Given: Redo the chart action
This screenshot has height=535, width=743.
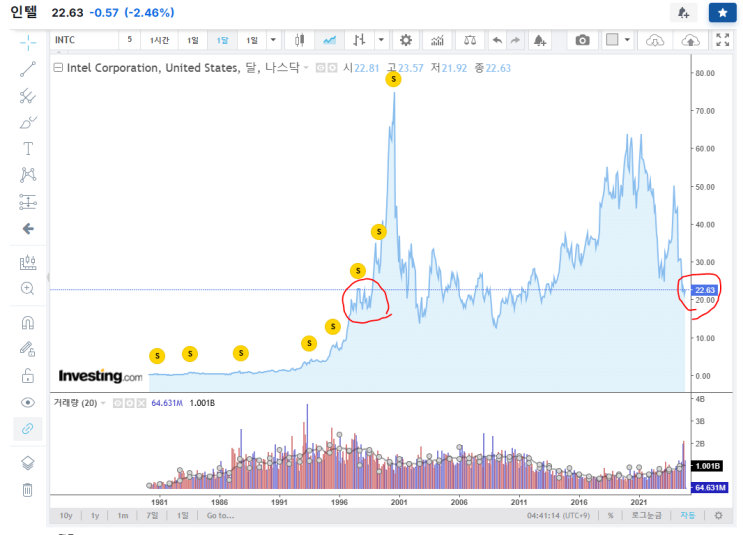Looking at the screenshot, I should click(x=516, y=40).
